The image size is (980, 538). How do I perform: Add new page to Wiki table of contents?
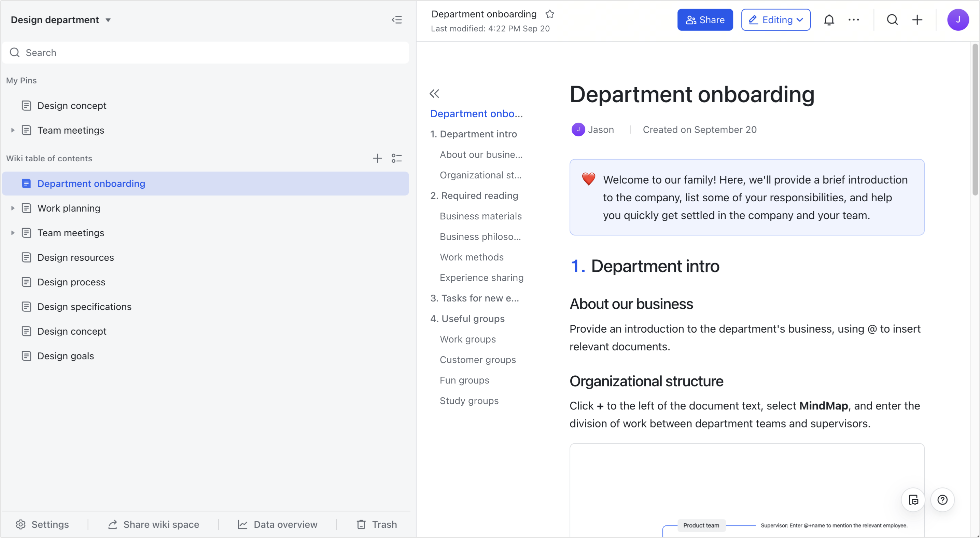click(x=377, y=158)
